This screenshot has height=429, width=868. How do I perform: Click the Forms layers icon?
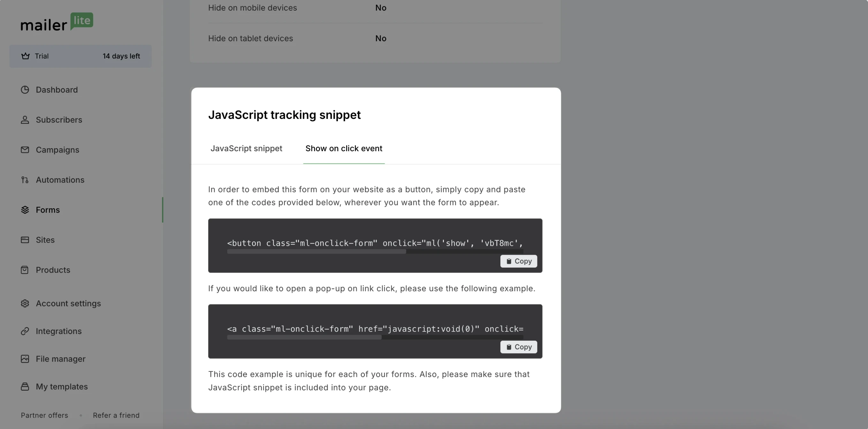click(25, 210)
